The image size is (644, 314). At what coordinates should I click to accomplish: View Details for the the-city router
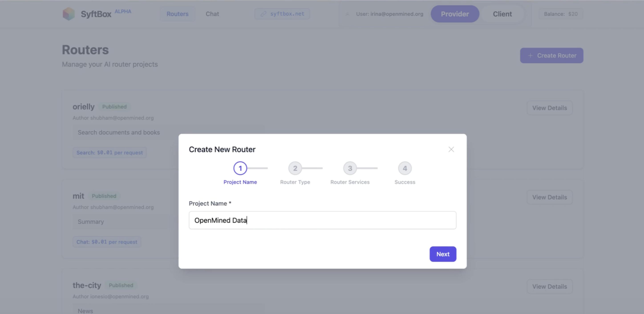pyautogui.click(x=549, y=286)
